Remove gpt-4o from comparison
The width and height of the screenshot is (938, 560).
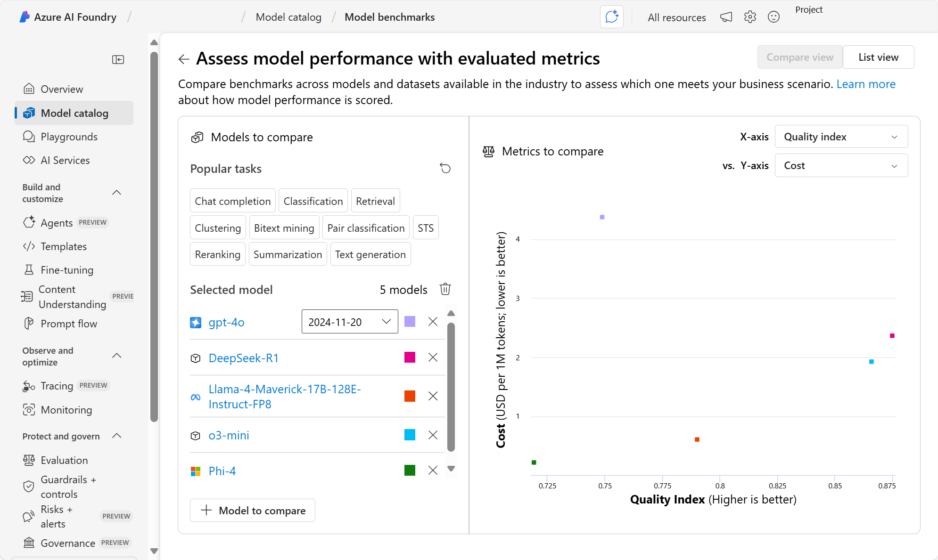[x=433, y=322]
